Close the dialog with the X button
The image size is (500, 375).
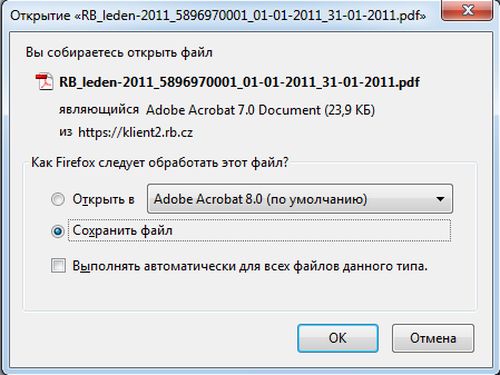(x=467, y=10)
